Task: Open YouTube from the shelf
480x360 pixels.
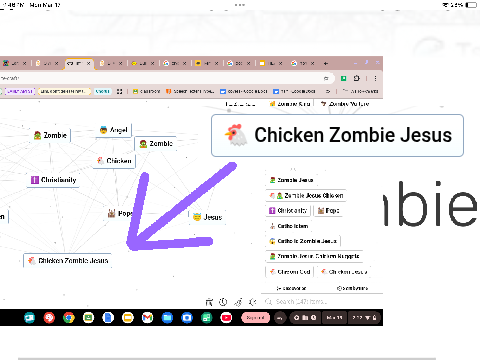Action: click(x=226, y=318)
